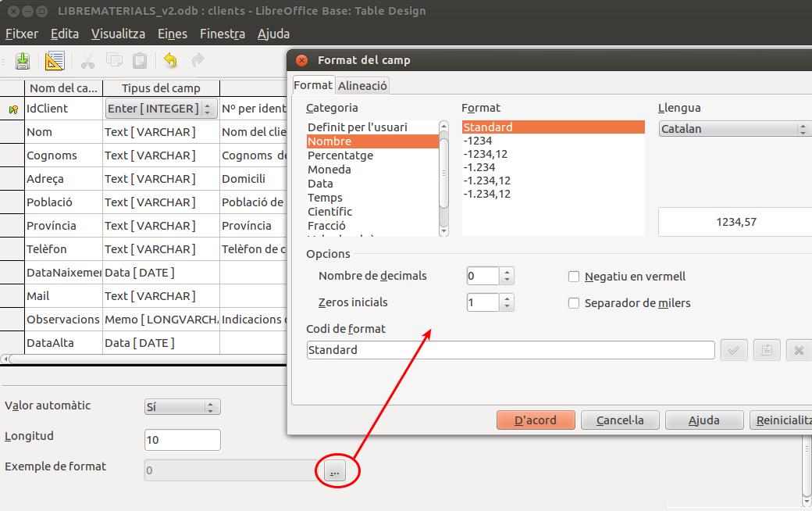This screenshot has height=511, width=812.
Task: Click the Codi de format text field
Action: [x=511, y=350]
